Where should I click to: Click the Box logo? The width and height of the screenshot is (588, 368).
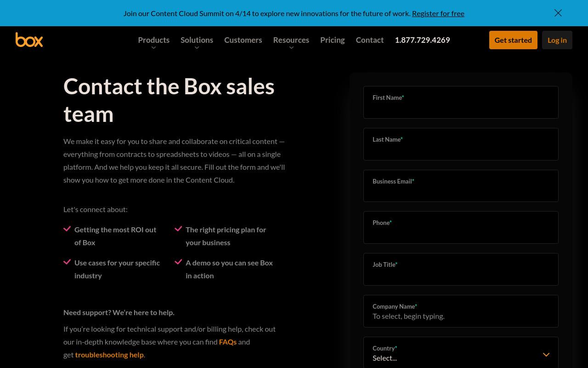pyautogui.click(x=29, y=40)
